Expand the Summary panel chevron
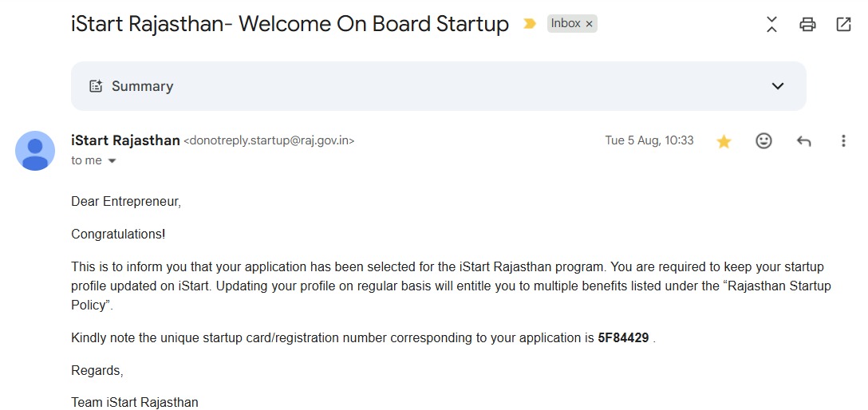 (x=778, y=86)
